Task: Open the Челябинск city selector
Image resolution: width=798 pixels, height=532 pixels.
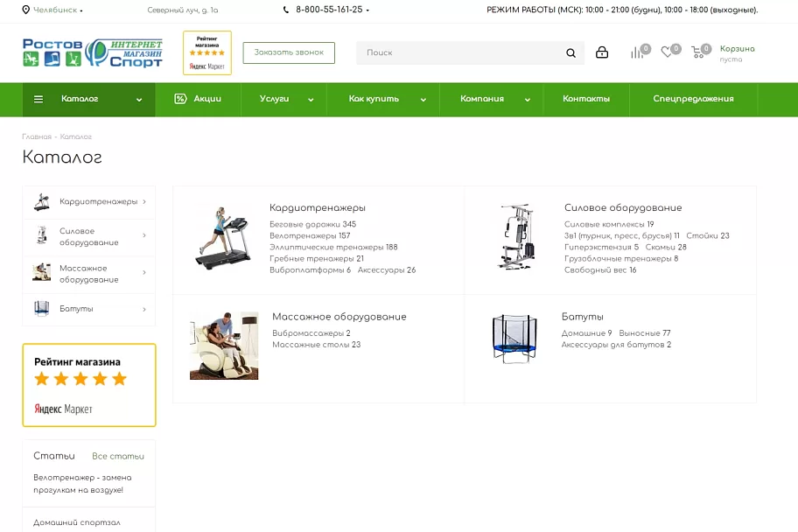Action: click(52, 10)
